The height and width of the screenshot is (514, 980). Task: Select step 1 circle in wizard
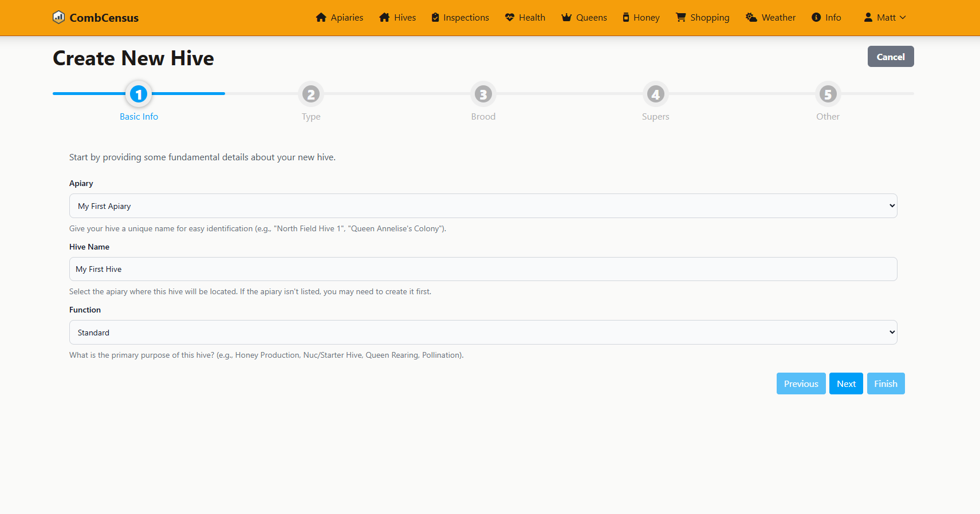(139, 94)
